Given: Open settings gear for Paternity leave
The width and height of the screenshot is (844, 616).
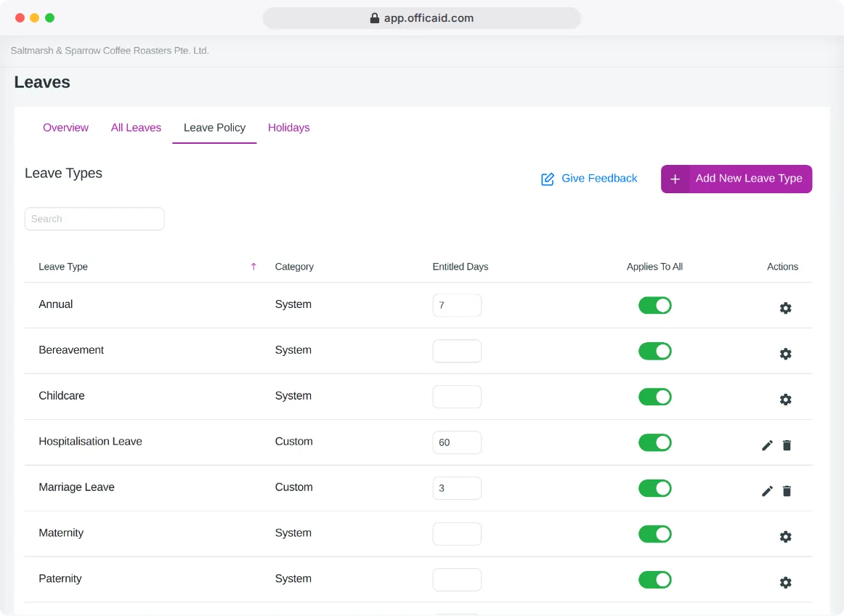Looking at the screenshot, I should tap(785, 583).
